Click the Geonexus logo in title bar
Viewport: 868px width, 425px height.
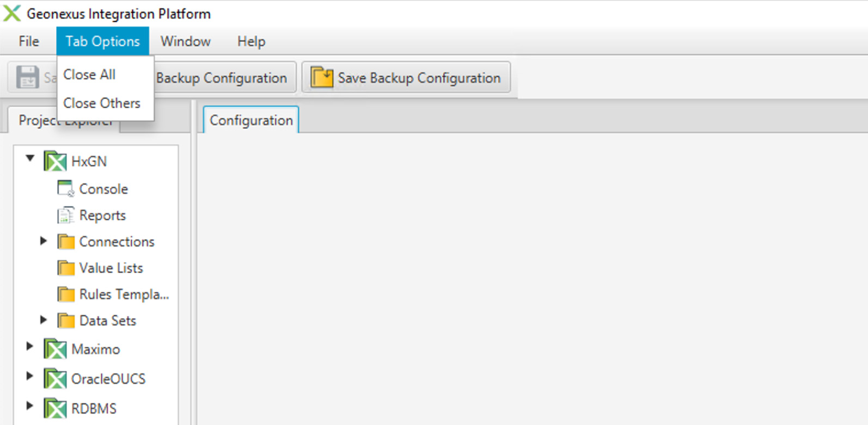tap(12, 13)
